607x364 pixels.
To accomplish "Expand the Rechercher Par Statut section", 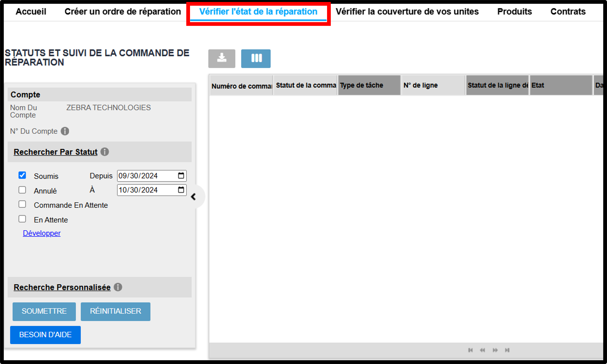I will (55, 152).
